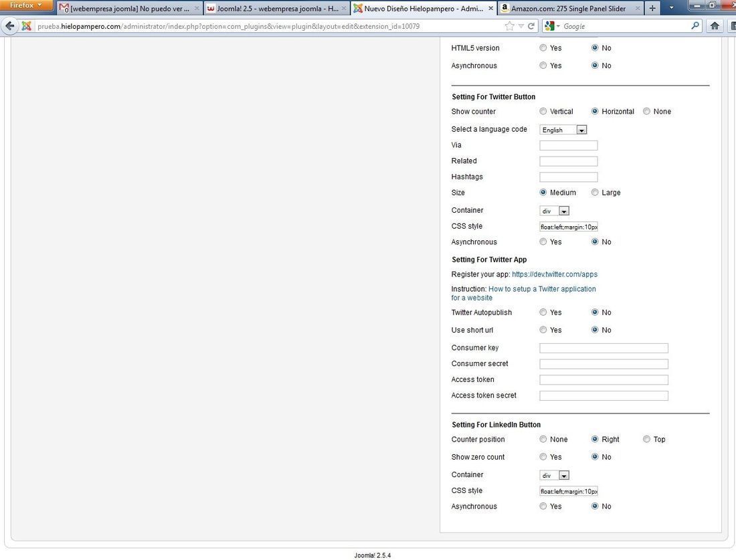Set HTML5 version to Yes
The height and width of the screenshot is (560, 736).
tap(543, 48)
